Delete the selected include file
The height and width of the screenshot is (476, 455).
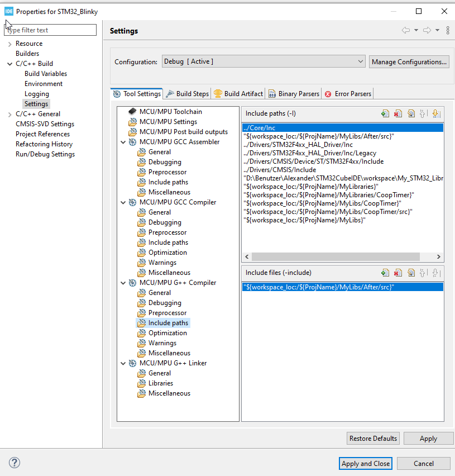tap(397, 273)
